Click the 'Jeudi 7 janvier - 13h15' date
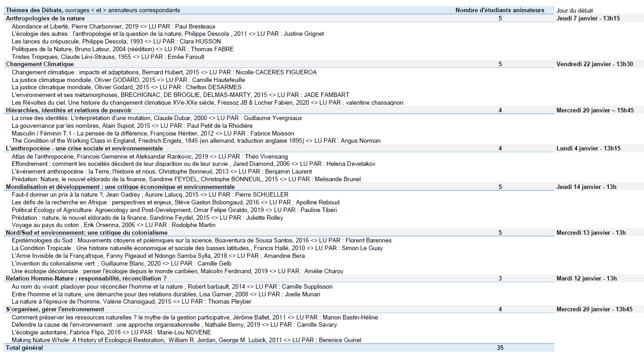Image resolution: width=644 pixels, height=353 pixels. pos(588,19)
